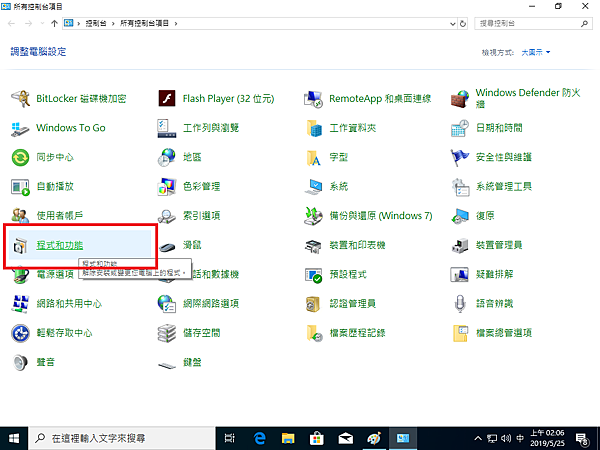Screen dimensions: 600x450
Task: Open 日期和時間 icon
Action: 460,128
